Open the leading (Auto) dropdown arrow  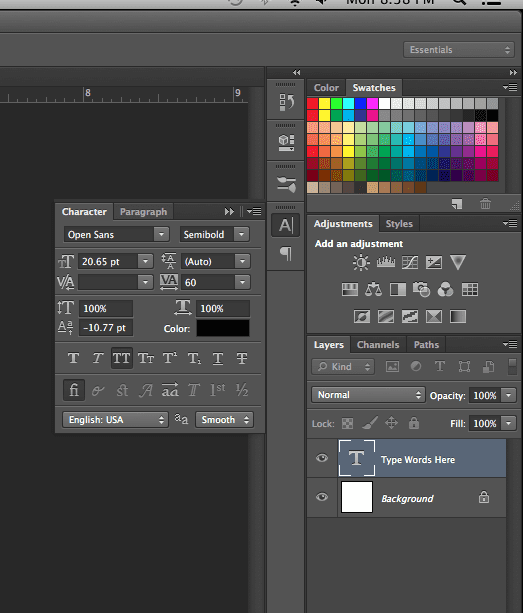[242, 261]
